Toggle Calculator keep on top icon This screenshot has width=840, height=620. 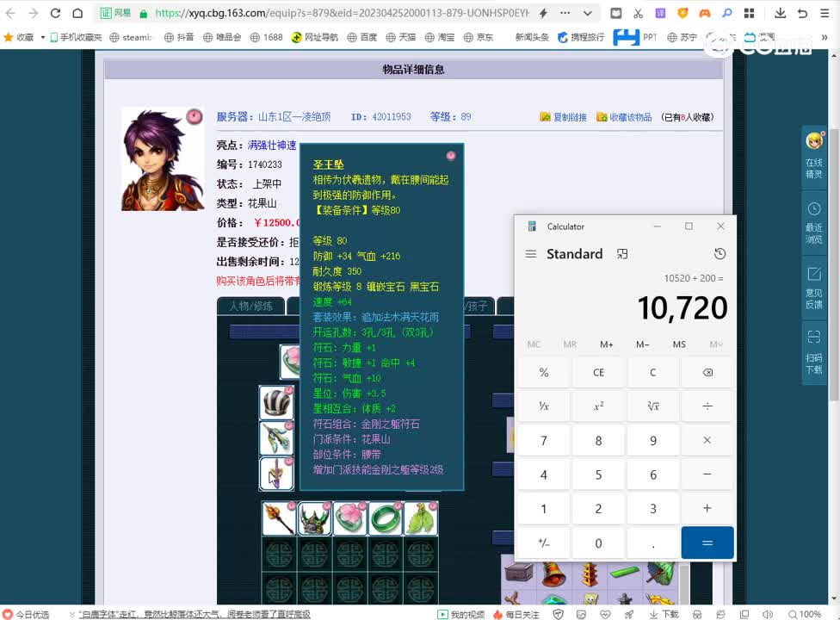pos(622,254)
